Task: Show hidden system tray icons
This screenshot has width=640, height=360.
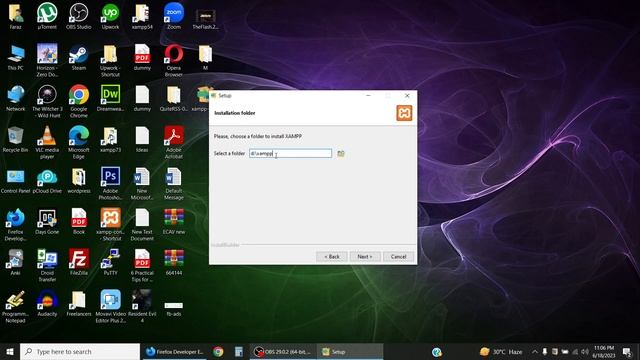Action: [x=534, y=351]
